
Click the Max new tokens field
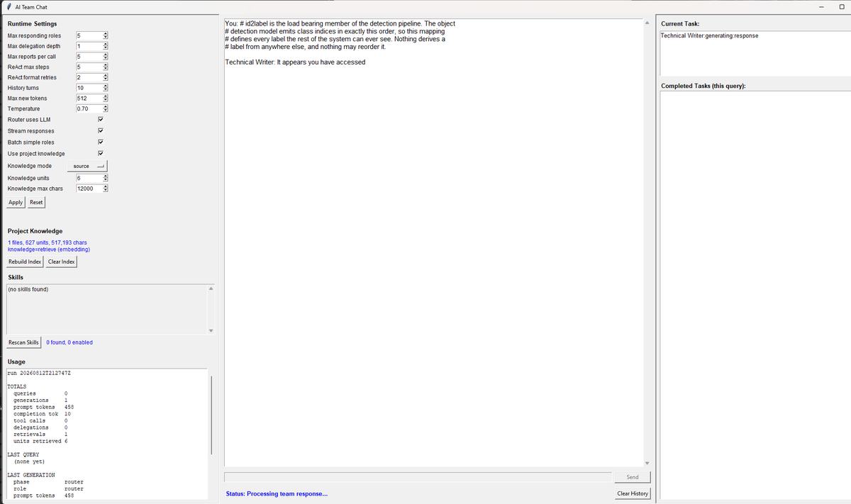[x=89, y=98]
